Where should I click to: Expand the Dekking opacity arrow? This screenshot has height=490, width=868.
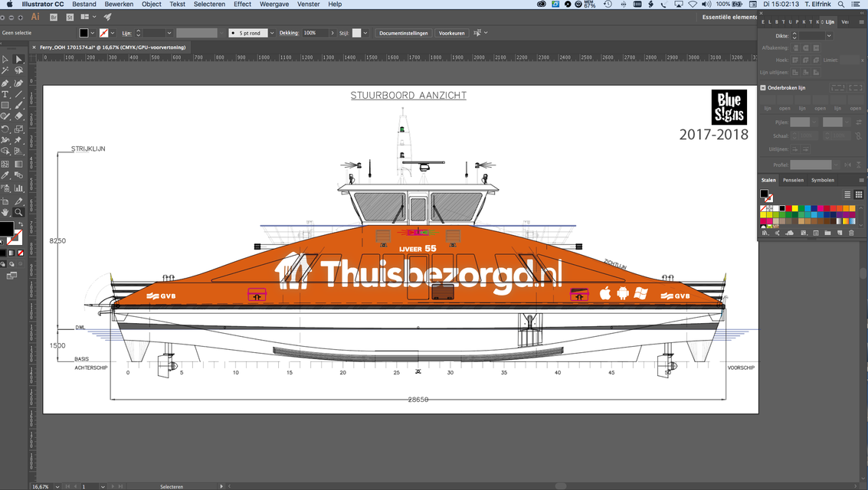point(332,33)
